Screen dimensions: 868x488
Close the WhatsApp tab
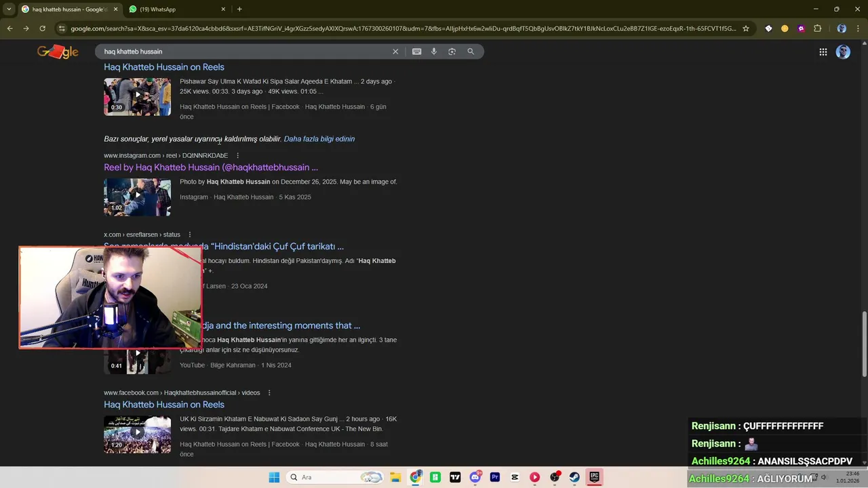[223, 9]
